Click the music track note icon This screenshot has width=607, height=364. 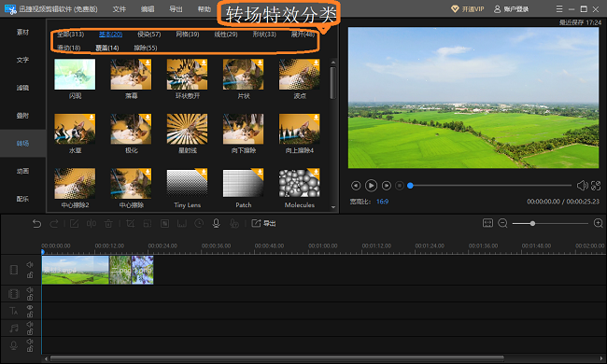click(14, 328)
